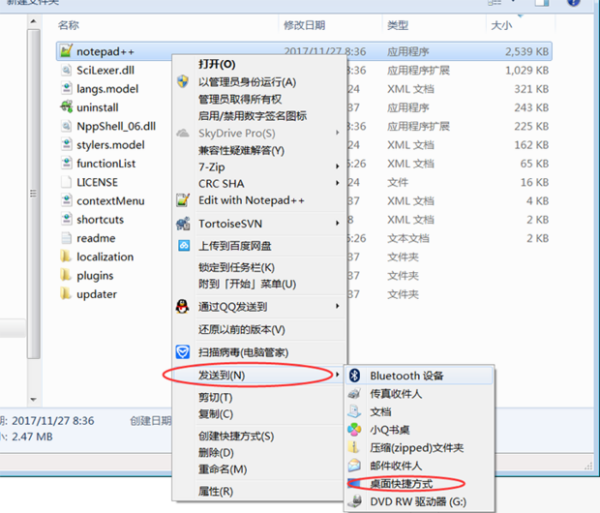Viewport: 600px width, 513px height.
Task: Click the Bluetooth icon in Send To submenu
Action: pos(355,375)
